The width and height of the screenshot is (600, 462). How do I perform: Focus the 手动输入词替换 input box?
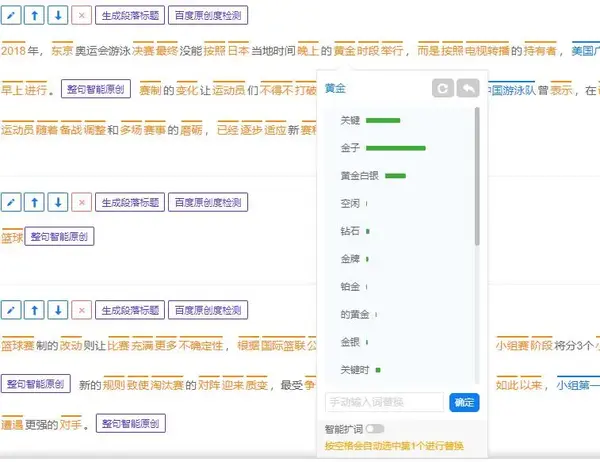(385, 402)
